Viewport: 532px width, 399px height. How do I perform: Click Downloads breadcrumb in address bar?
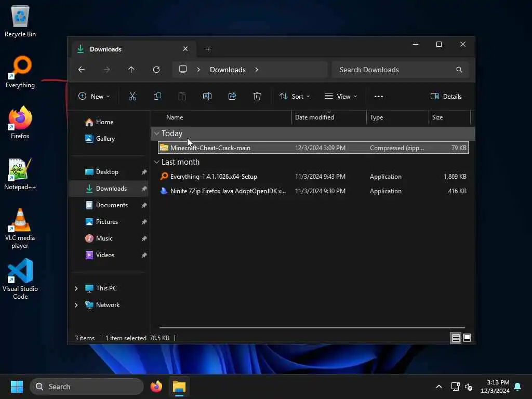[x=228, y=70]
